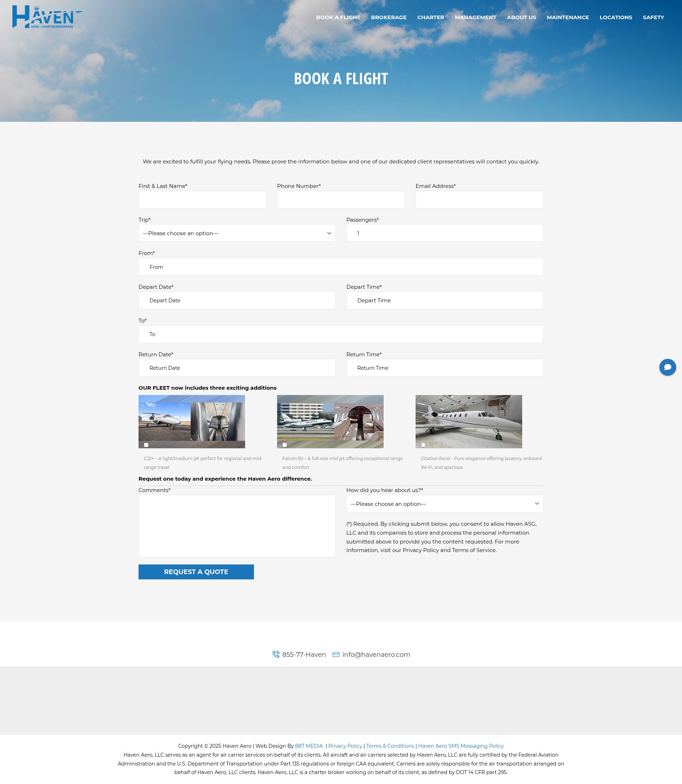
Task: Focus the First & Last Name field
Action: (202, 199)
